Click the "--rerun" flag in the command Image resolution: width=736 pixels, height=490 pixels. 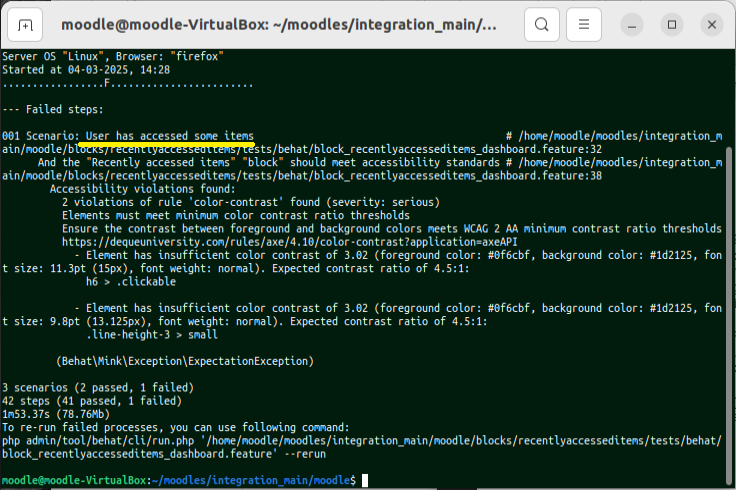click(305, 454)
